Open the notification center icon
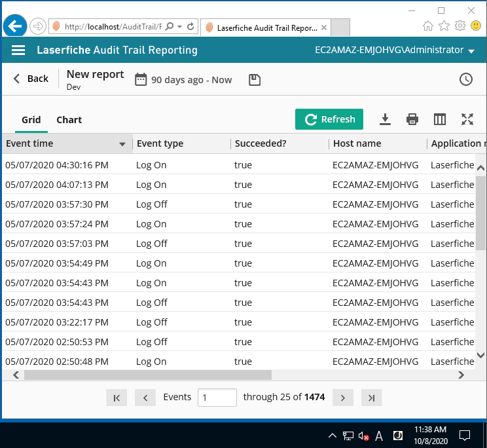 point(465,436)
